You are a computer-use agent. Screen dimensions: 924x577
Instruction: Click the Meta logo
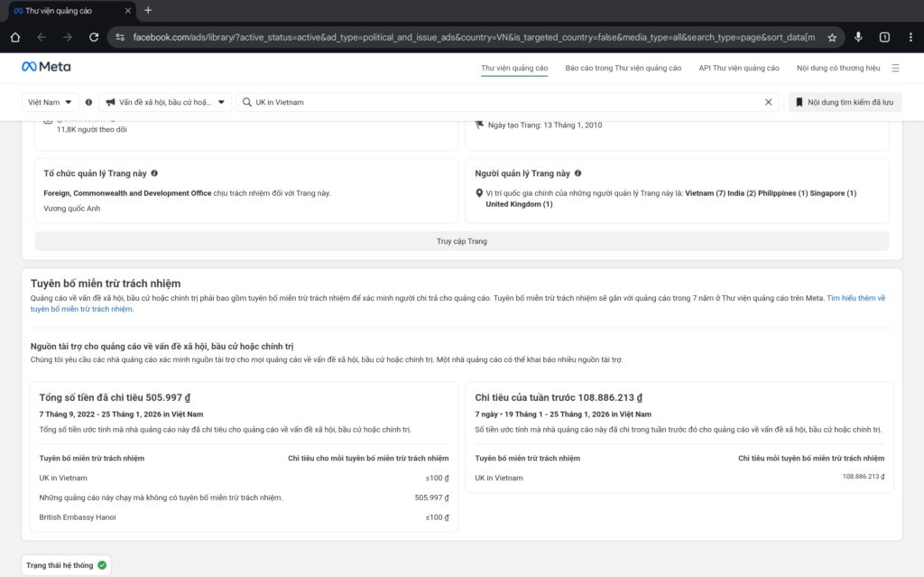click(x=44, y=65)
